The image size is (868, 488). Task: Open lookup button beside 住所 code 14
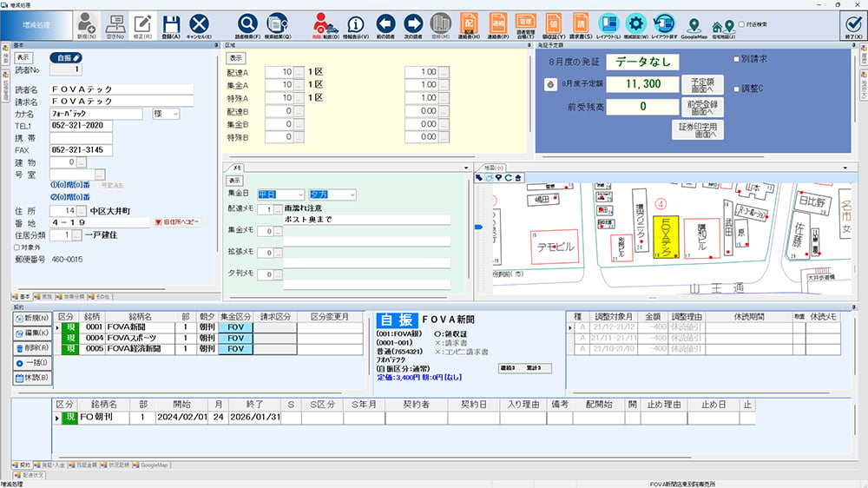click(82, 211)
